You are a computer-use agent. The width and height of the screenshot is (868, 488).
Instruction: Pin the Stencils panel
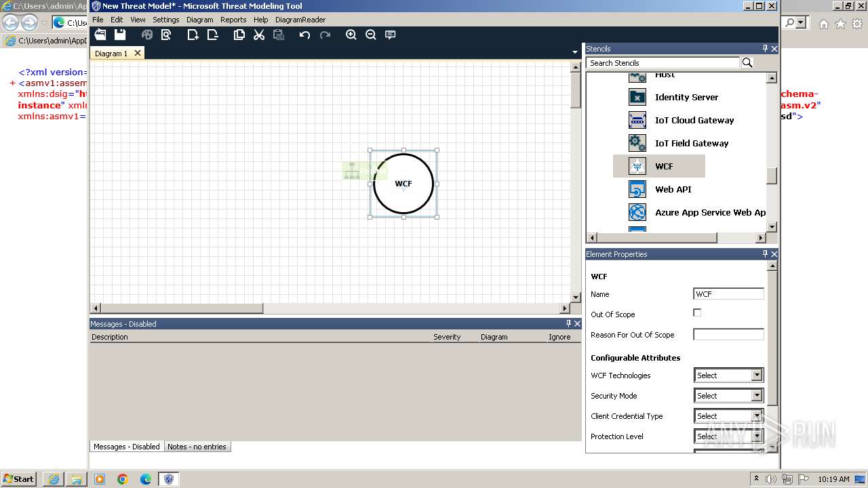point(765,49)
